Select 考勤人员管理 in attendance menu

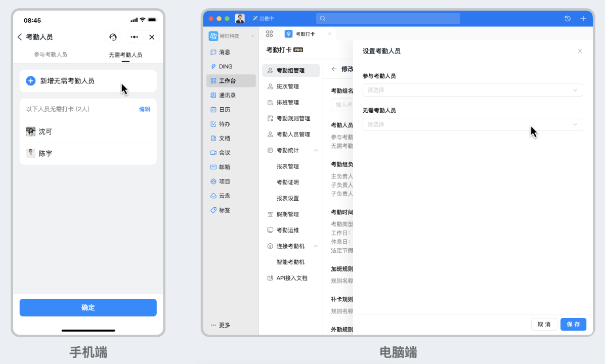click(x=290, y=134)
